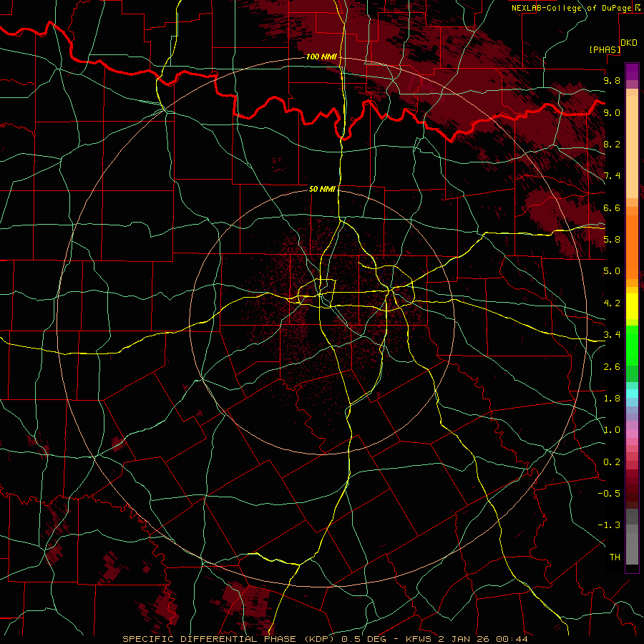
Task: Select the 0.2 value on the scale
Action: 612,462
